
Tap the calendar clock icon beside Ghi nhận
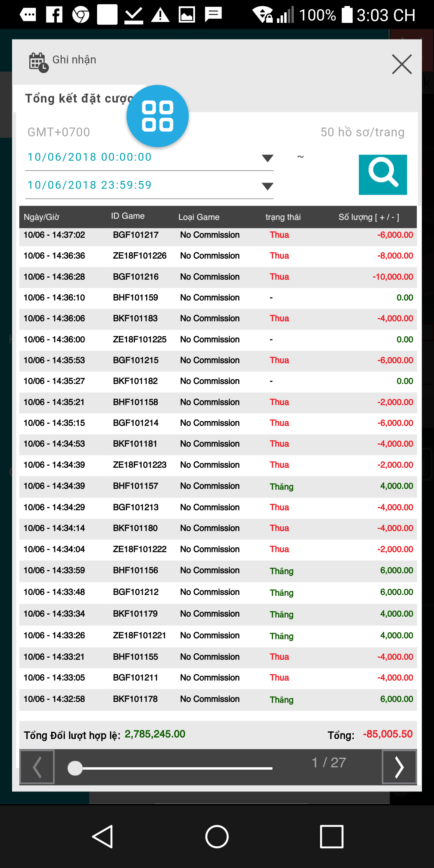pos(38,62)
